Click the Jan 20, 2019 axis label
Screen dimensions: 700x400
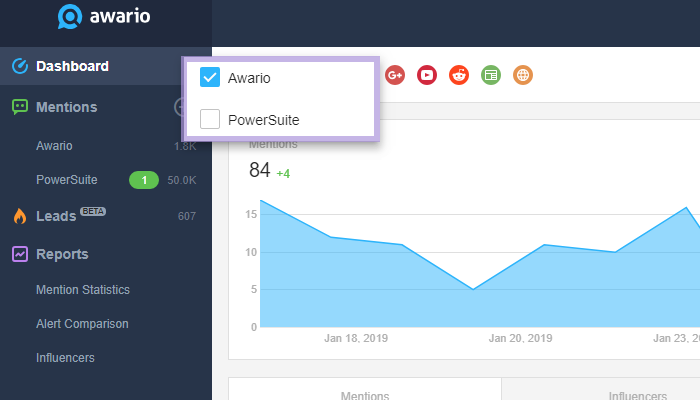click(520, 338)
